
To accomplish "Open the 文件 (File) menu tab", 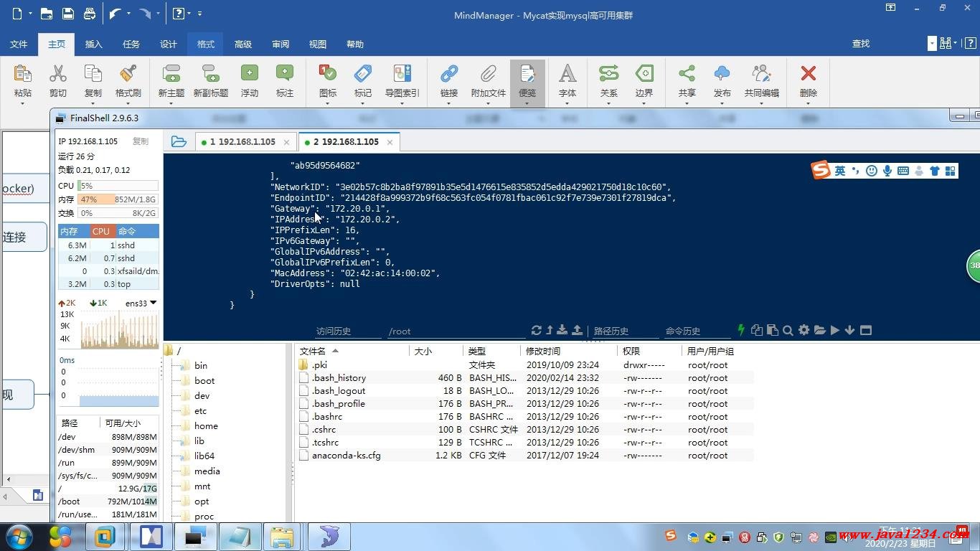I will tap(19, 44).
